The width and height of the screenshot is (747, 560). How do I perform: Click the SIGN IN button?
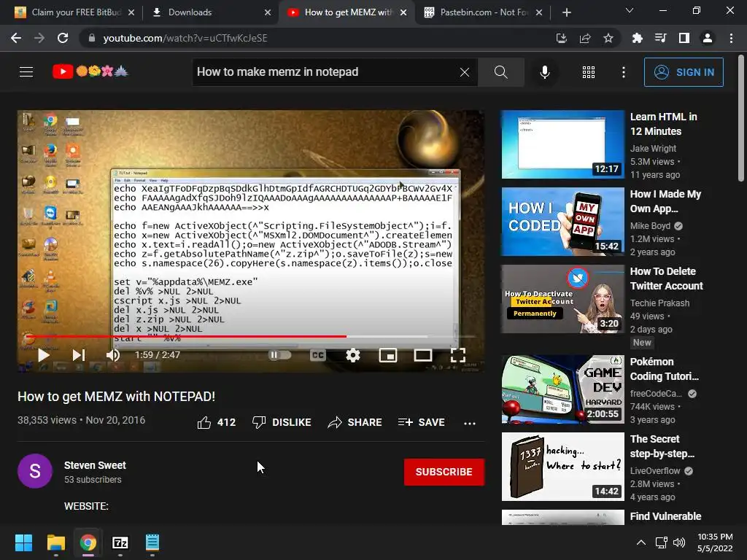[x=684, y=72]
